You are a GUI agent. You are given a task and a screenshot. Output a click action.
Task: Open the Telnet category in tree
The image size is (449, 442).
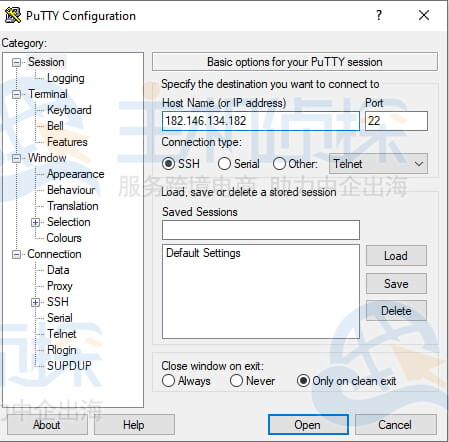62,334
